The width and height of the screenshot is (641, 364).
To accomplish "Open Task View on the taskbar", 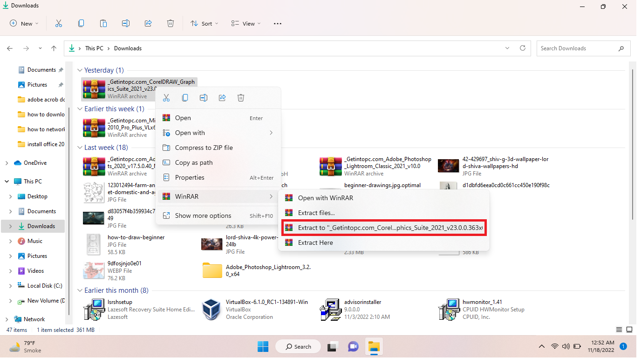I will 332,347.
